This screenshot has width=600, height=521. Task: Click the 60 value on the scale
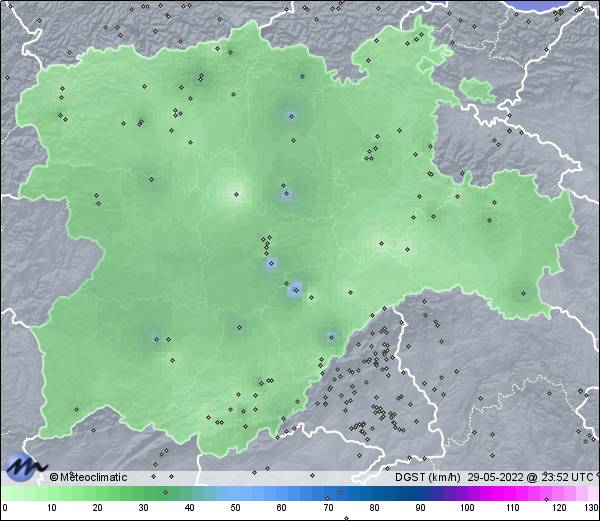pos(282,508)
